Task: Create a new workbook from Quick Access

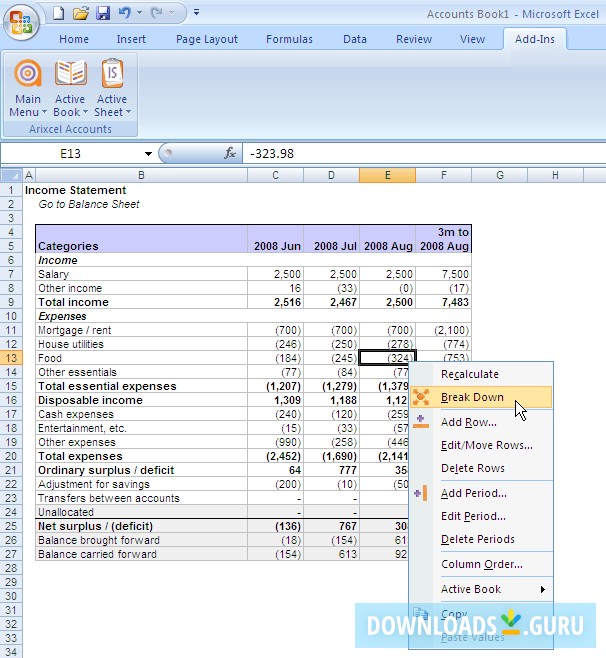Action: pos(58,13)
